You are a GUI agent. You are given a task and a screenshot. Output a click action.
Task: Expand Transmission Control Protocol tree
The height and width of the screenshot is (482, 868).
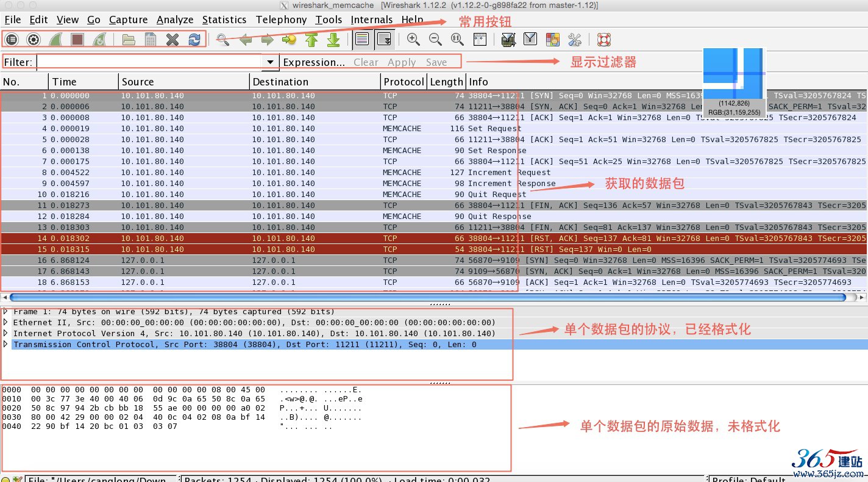click(x=5, y=344)
